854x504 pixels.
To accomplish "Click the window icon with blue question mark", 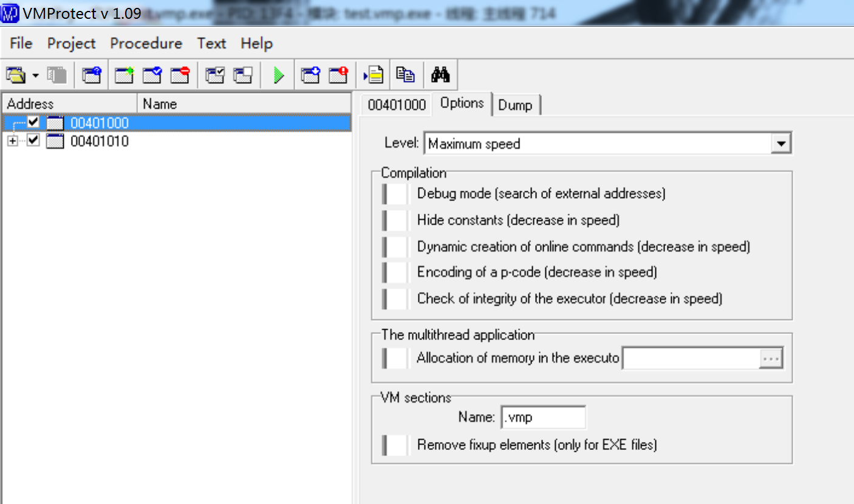I will point(92,75).
